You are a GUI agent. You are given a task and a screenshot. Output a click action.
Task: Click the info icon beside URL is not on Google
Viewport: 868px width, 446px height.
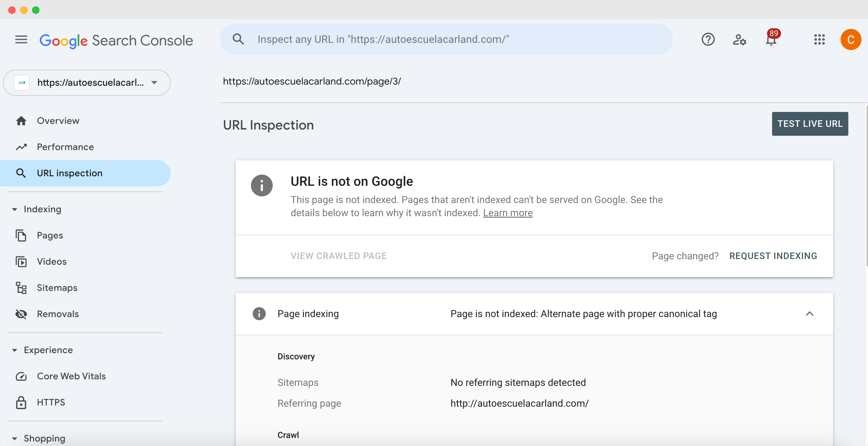pos(262,185)
